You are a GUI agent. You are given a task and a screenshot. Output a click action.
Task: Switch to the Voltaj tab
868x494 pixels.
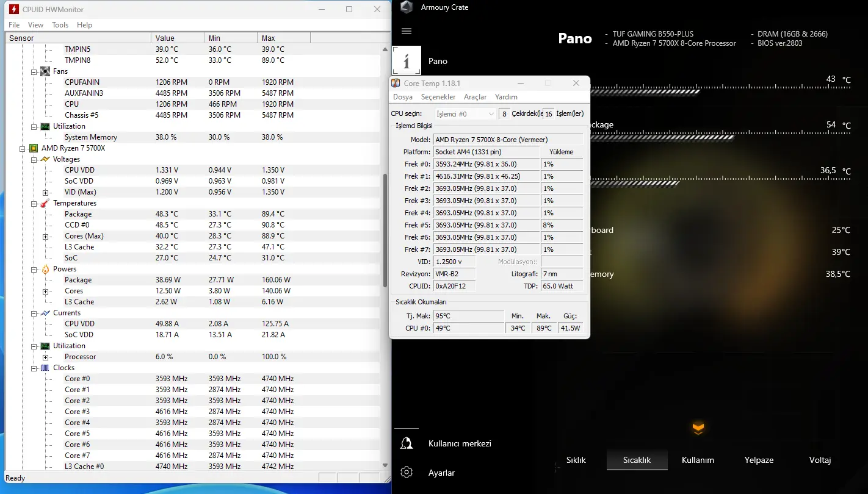[820, 460]
